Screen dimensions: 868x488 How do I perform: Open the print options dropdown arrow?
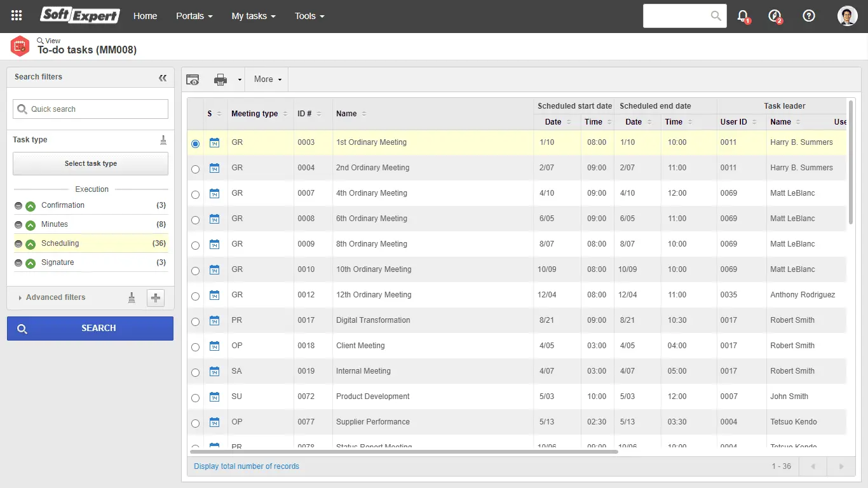240,80
